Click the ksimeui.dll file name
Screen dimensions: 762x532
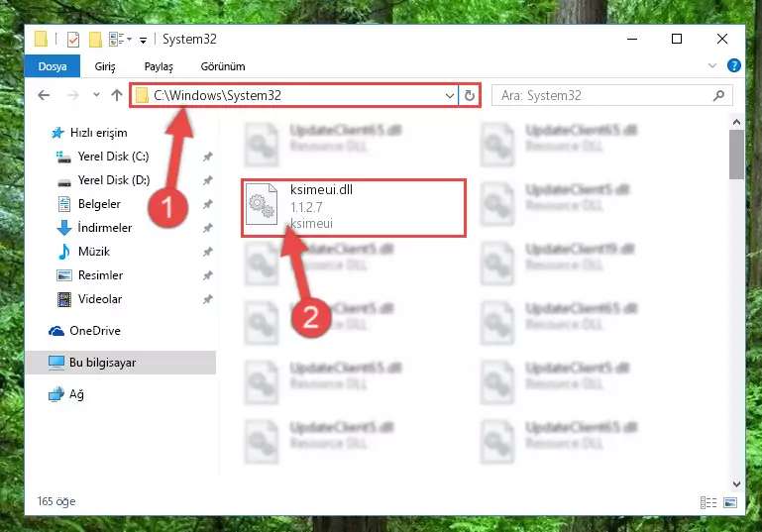tap(321, 189)
